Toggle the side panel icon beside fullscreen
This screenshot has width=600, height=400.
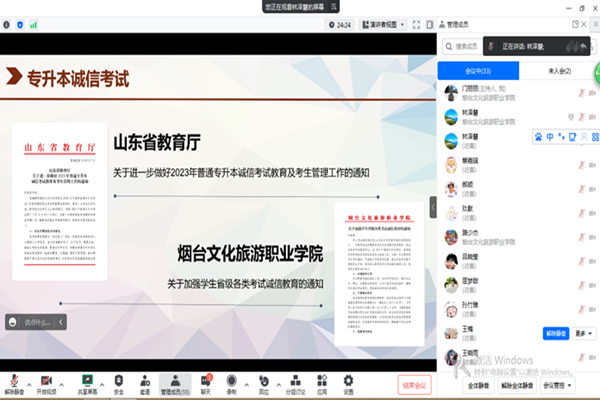430,25
